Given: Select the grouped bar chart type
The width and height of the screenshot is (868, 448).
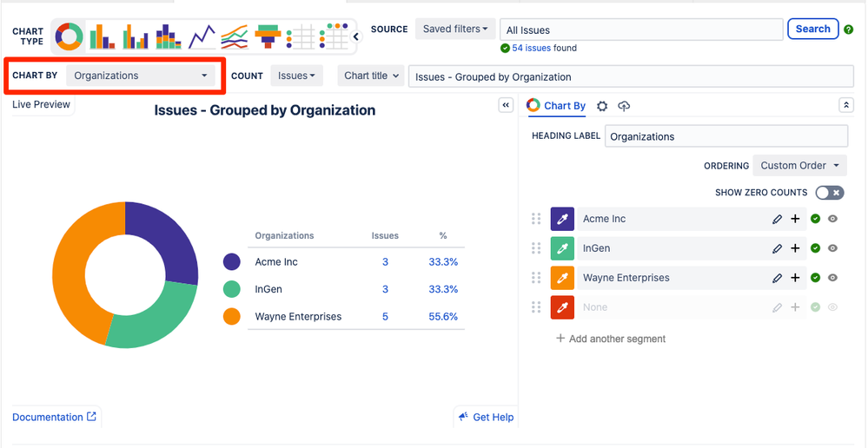Looking at the screenshot, I should 136,37.
